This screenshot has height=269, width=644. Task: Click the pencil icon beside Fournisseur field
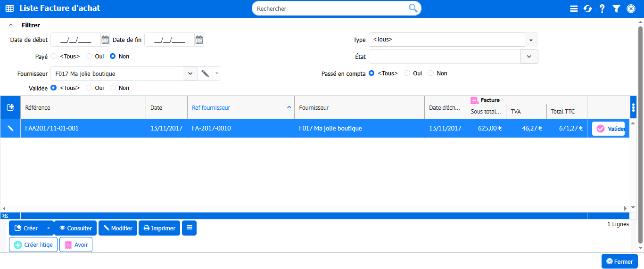pyautogui.click(x=205, y=73)
